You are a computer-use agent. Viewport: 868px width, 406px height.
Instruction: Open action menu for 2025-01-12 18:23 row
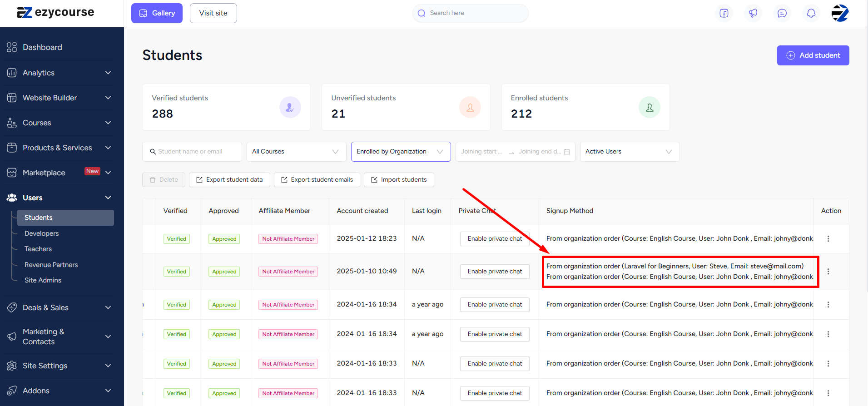tap(828, 238)
